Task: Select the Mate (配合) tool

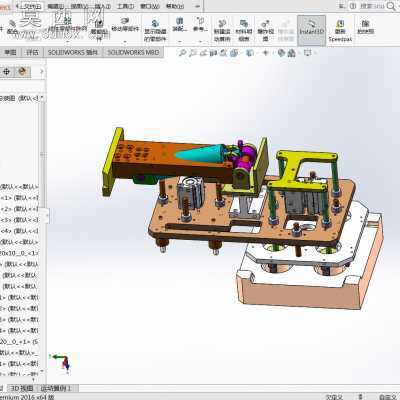Action: (12, 27)
